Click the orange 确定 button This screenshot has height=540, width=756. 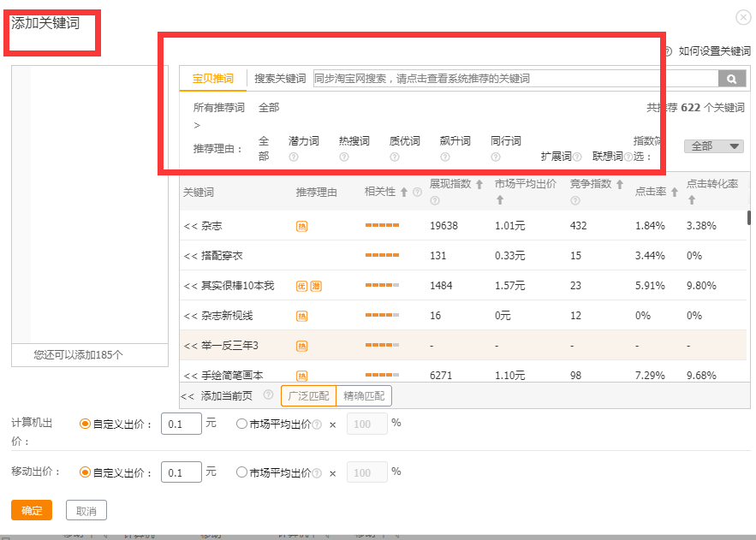32,511
